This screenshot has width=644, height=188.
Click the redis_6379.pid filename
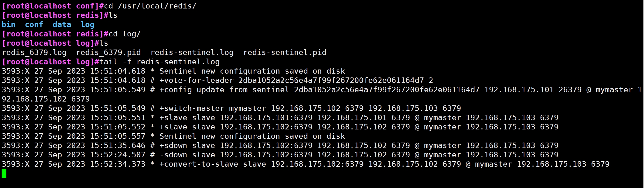[x=108, y=53]
